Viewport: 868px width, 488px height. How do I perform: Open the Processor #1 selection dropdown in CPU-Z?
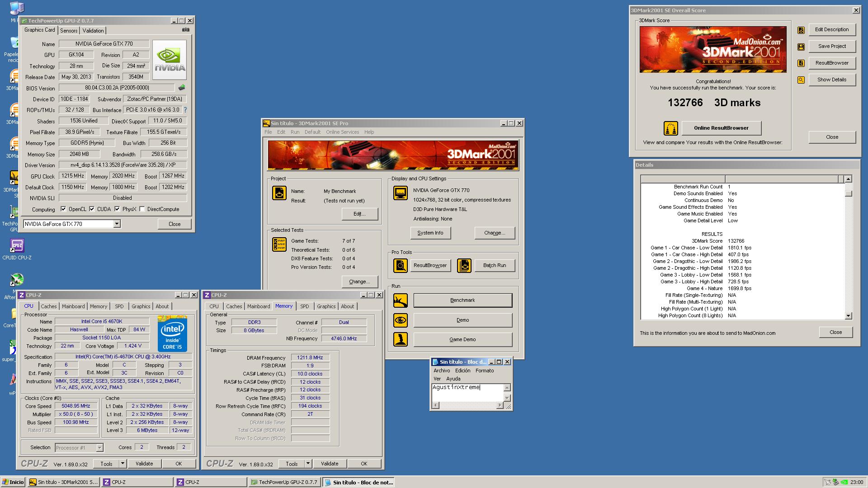coord(99,448)
